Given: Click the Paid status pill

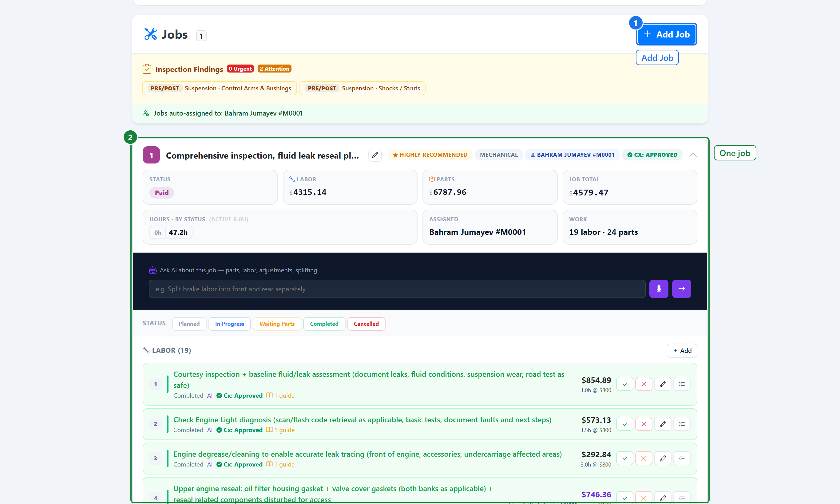Looking at the screenshot, I should pyautogui.click(x=161, y=193).
